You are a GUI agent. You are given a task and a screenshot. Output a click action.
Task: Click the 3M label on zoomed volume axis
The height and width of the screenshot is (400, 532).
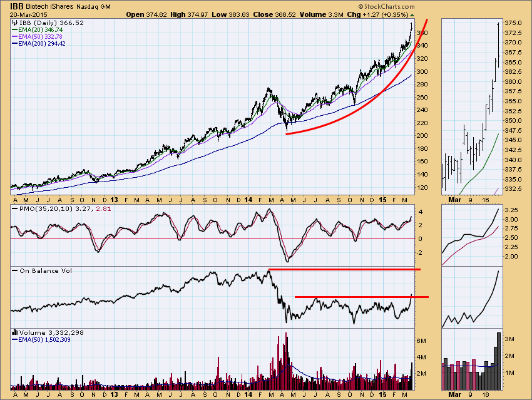click(x=509, y=339)
